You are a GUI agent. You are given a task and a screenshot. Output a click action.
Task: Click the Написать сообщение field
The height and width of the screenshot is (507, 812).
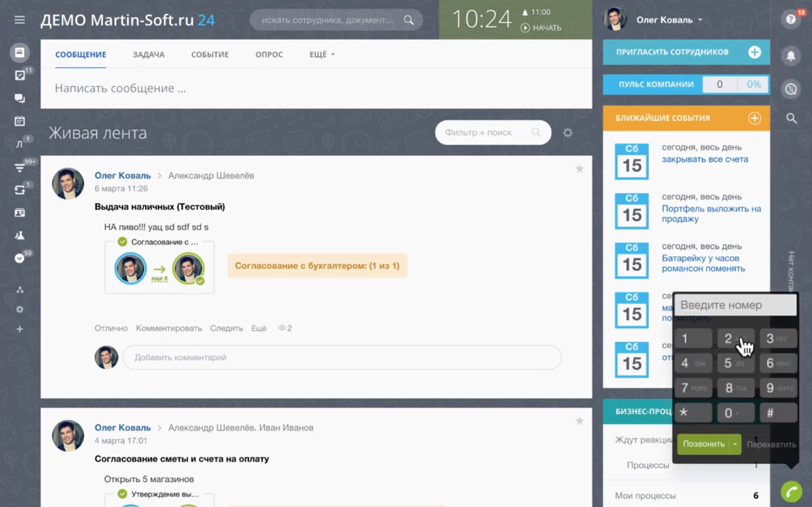316,88
